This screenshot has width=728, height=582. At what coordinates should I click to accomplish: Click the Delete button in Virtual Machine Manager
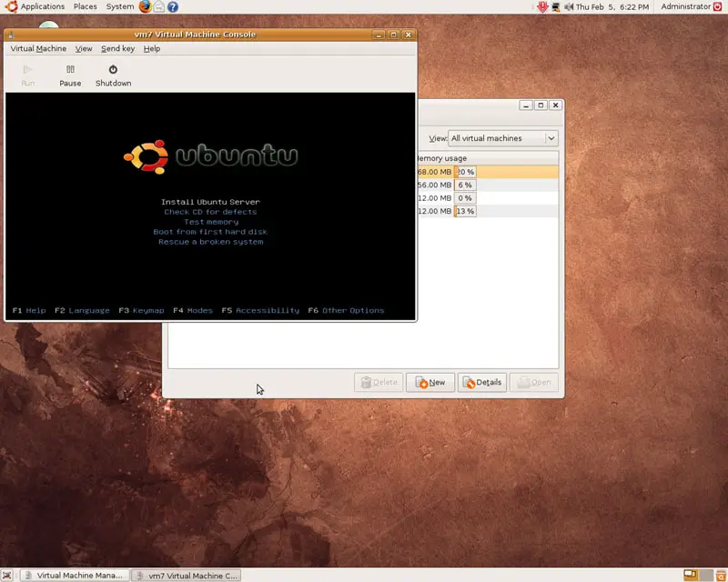(379, 383)
